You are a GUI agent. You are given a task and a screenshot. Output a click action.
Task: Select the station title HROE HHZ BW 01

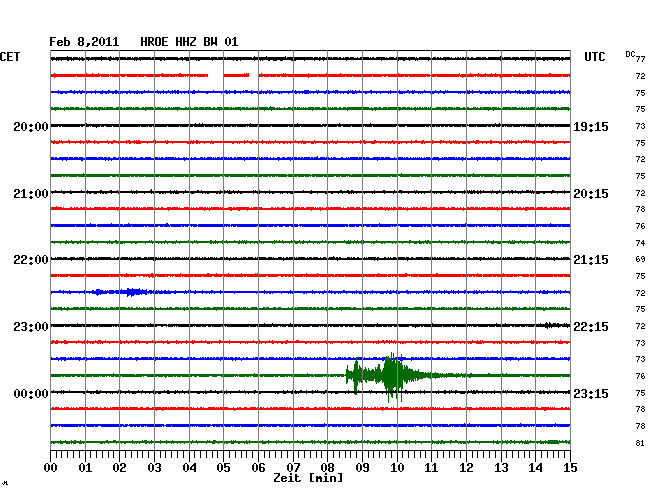(189, 42)
